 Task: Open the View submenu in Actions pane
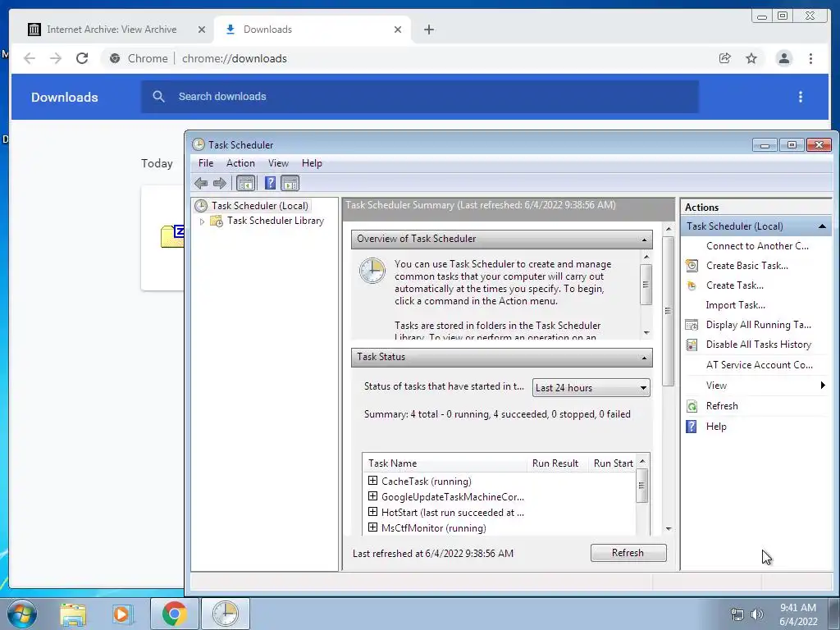[x=756, y=386]
